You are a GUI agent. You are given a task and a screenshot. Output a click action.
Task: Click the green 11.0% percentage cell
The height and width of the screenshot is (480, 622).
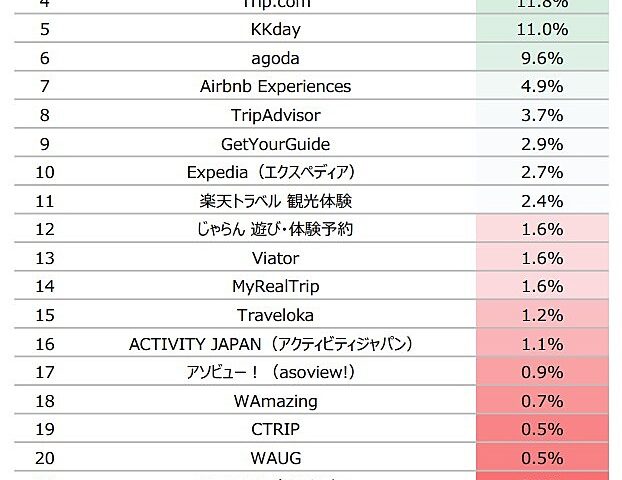pyautogui.click(x=544, y=29)
